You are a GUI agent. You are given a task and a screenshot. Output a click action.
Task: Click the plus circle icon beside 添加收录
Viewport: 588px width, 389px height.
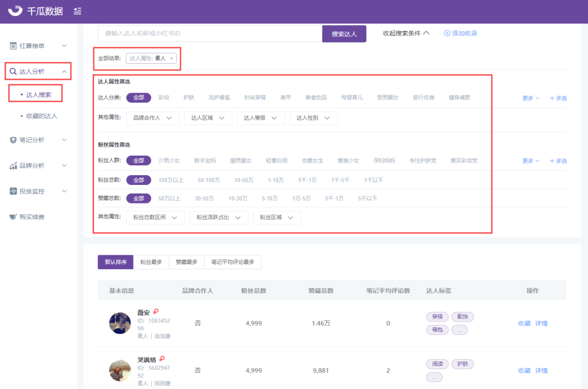(x=447, y=33)
